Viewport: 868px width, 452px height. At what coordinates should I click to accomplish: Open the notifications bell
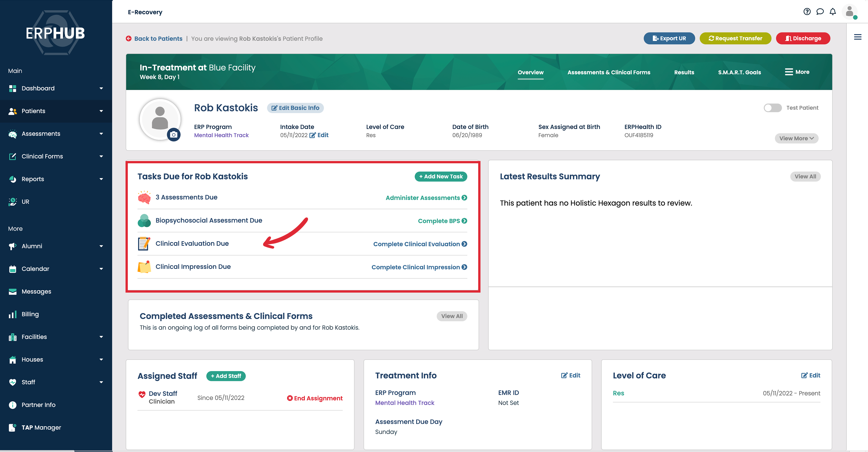[833, 12]
